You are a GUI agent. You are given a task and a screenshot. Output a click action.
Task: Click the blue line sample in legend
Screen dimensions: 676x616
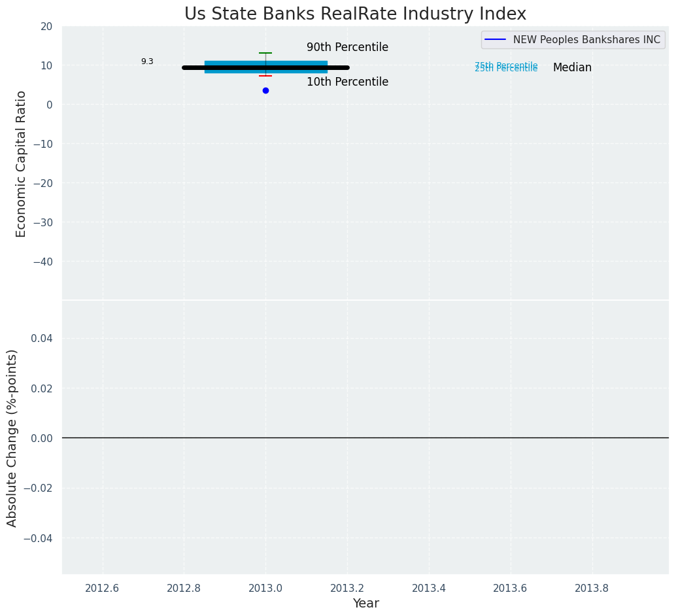click(496, 40)
